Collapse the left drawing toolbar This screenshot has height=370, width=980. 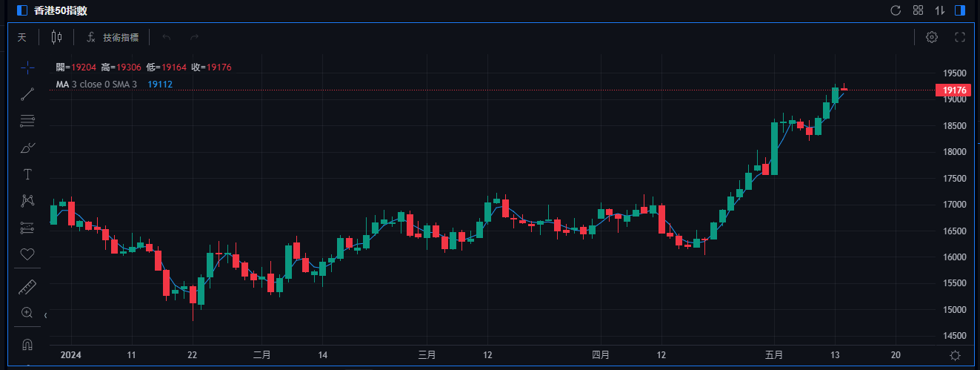coord(46,316)
